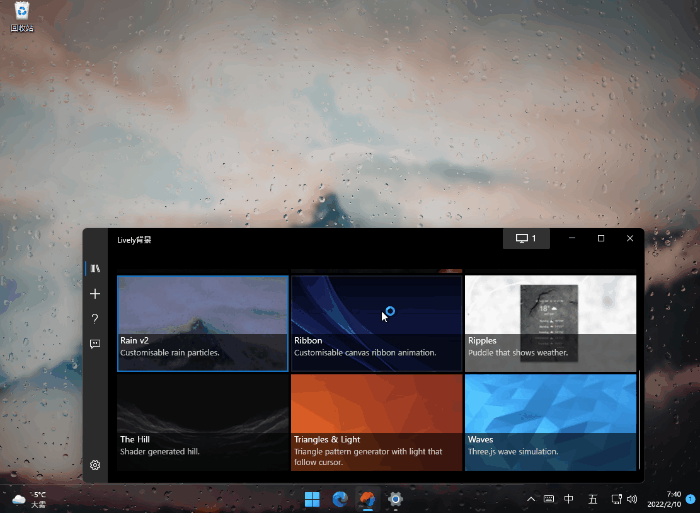This screenshot has width=700, height=513.
Task: Open Lively settings gear in sidebar
Action: click(95, 465)
